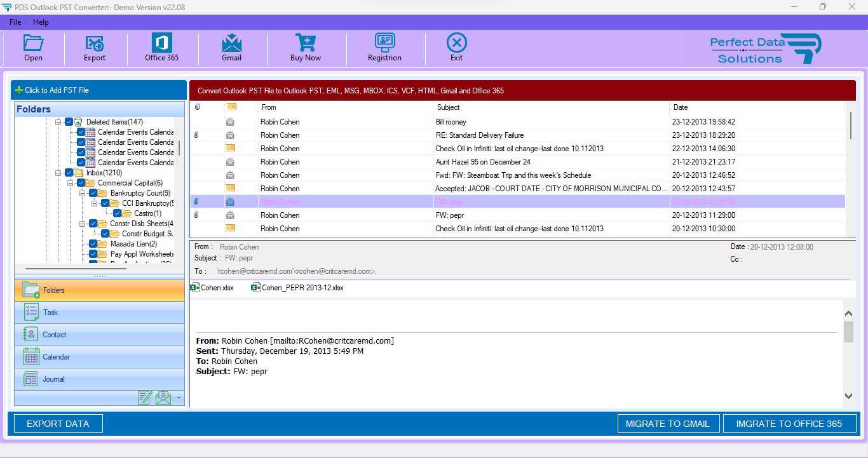The image size is (868, 458).
Task: Collapse the Deleted Items tree node
Action: [58, 122]
